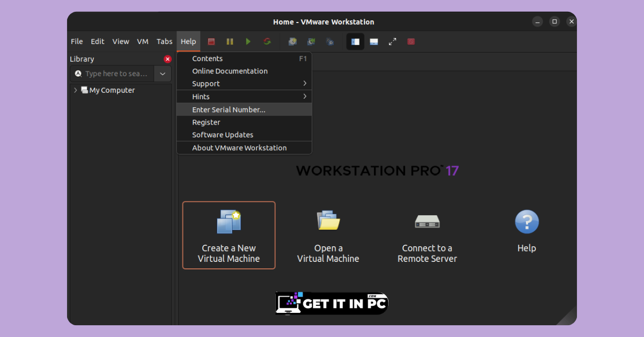Click the red Power Off toolbar icon
Image resolution: width=644 pixels, height=337 pixels.
(x=211, y=41)
